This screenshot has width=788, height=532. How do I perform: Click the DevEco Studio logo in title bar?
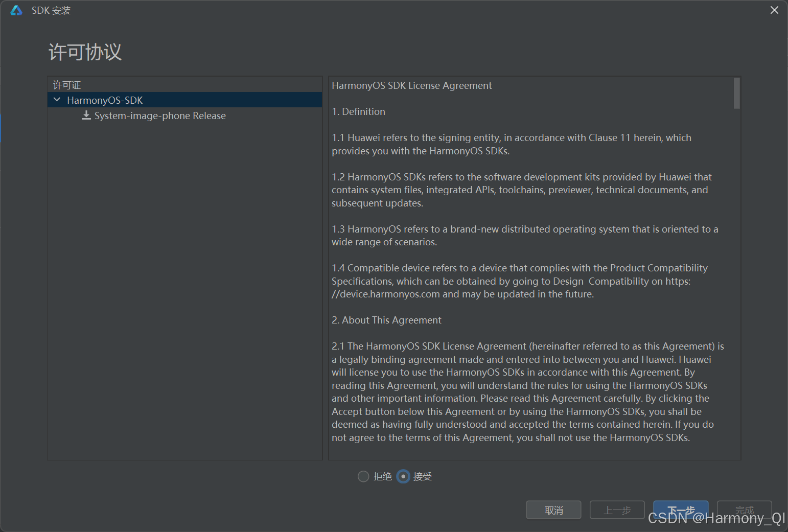tap(16, 10)
